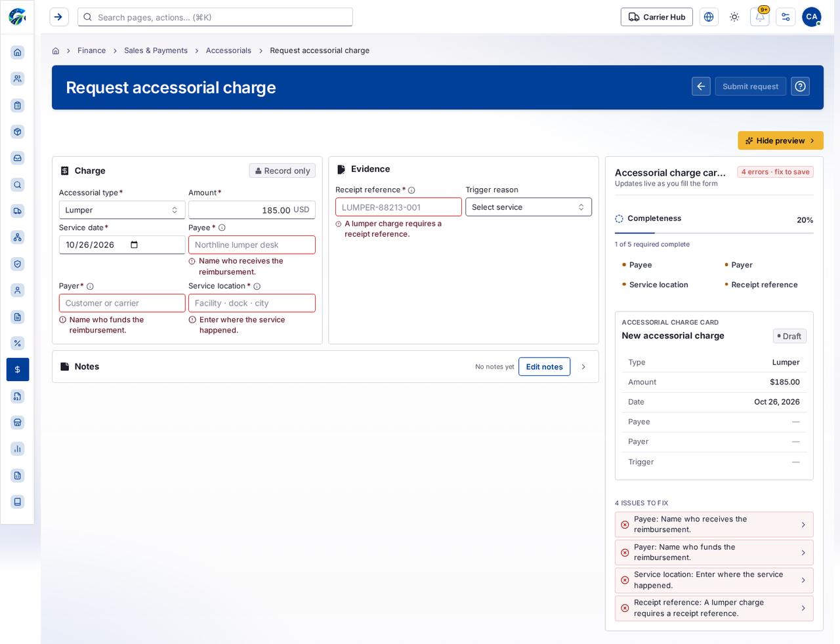Screen dimensions: 840x644
Task: Open the shield check sidebar icon
Action: pos(18,264)
